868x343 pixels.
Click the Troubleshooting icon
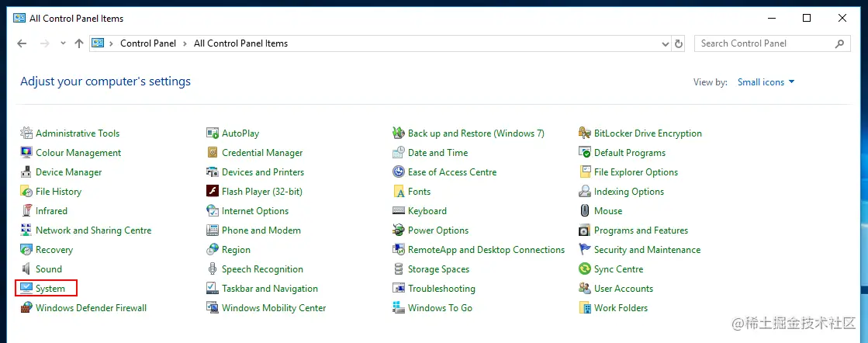point(399,289)
